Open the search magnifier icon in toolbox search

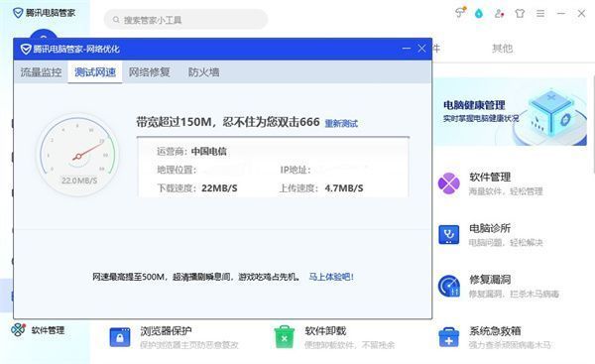pos(116,20)
